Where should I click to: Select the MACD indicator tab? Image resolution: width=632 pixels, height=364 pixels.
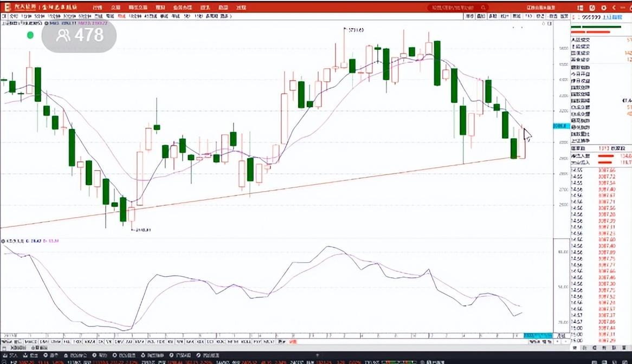click(x=31, y=342)
